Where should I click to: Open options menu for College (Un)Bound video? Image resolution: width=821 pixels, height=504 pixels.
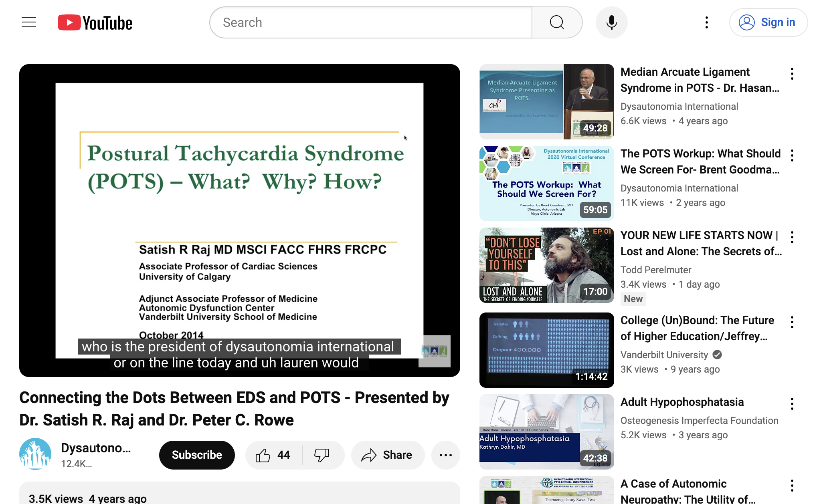click(x=792, y=322)
